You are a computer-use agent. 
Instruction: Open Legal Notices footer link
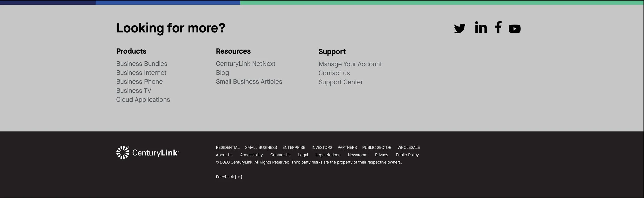point(328,155)
